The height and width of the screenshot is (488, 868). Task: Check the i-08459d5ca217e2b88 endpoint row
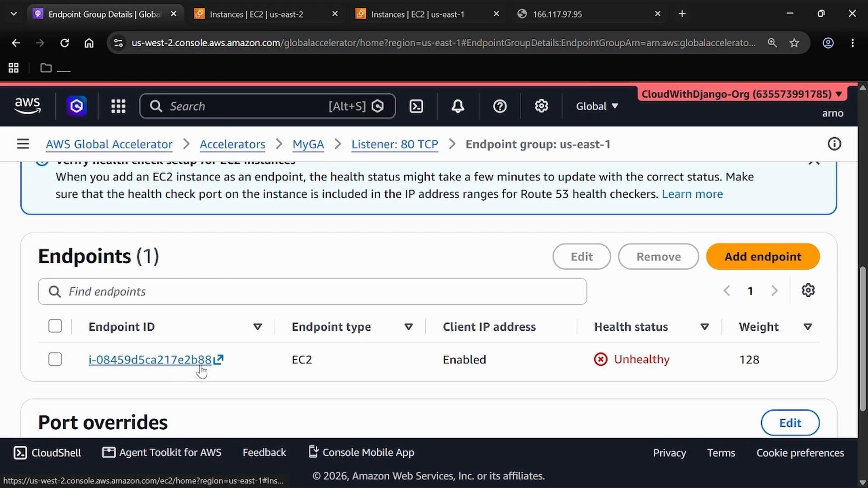(x=55, y=360)
